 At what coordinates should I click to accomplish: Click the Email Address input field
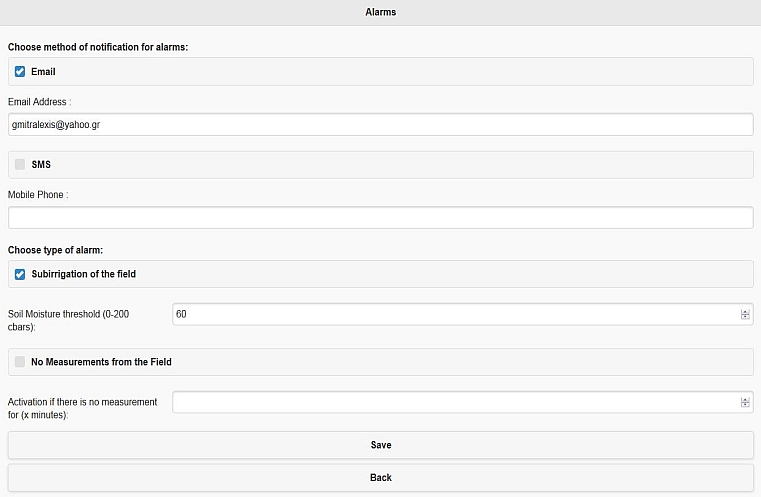point(380,125)
